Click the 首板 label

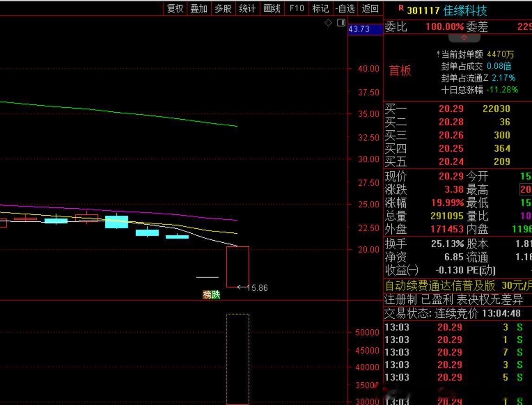tap(400, 71)
